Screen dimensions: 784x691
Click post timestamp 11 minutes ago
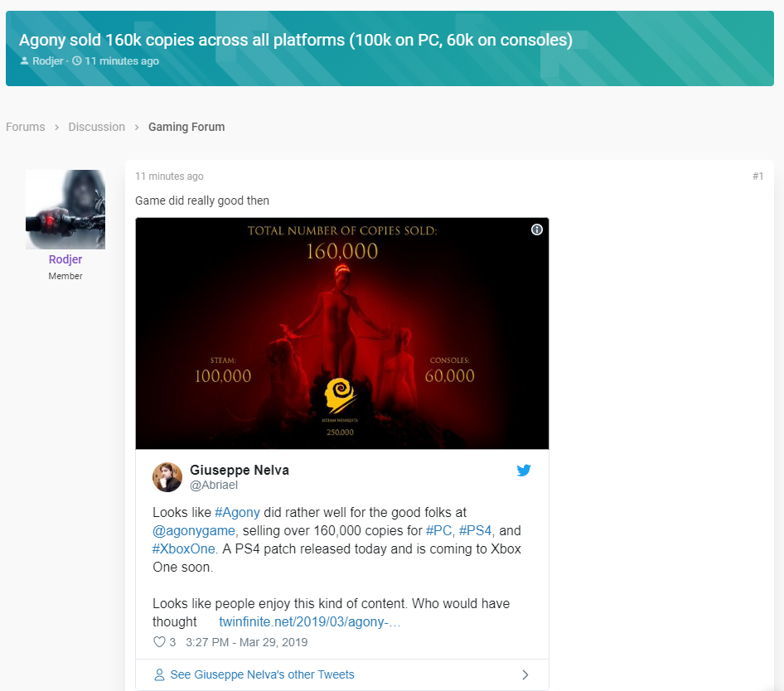click(x=170, y=176)
